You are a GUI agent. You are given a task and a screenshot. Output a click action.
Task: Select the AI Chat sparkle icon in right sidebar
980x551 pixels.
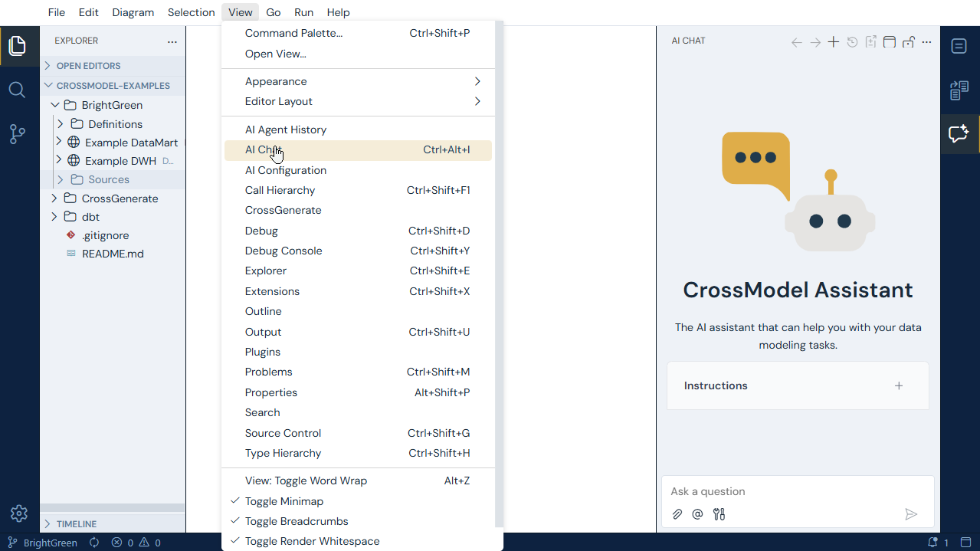pos(959,134)
